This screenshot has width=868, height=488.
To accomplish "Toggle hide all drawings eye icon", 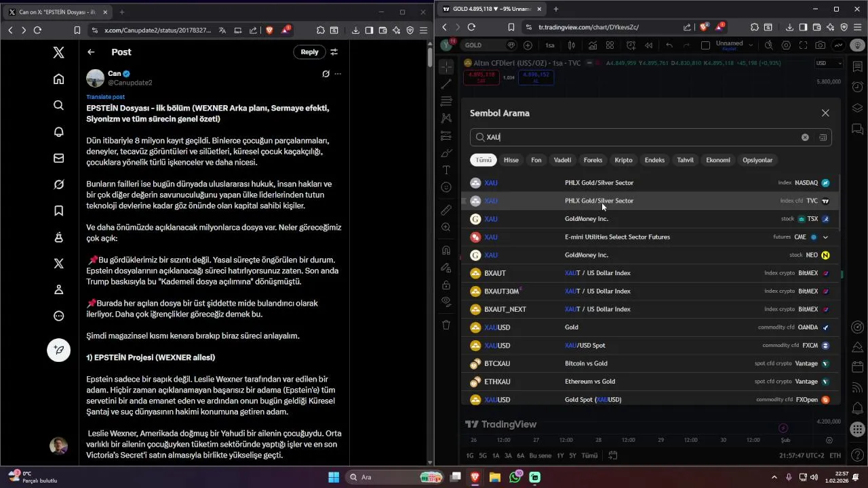I will tap(446, 302).
